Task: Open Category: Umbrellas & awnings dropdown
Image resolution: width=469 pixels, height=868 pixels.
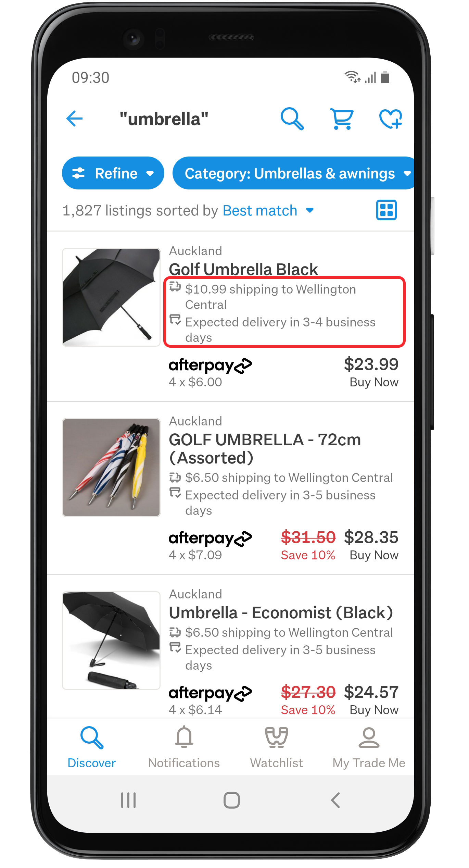Action: [x=293, y=173]
